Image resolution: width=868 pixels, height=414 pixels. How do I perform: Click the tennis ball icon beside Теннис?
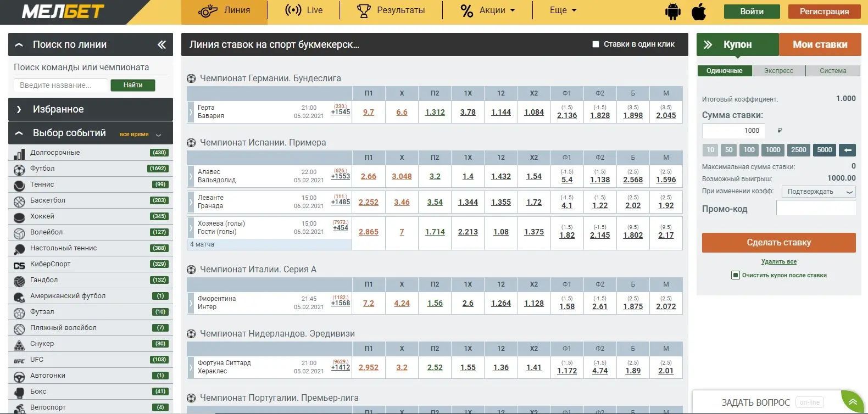[19, 185]
